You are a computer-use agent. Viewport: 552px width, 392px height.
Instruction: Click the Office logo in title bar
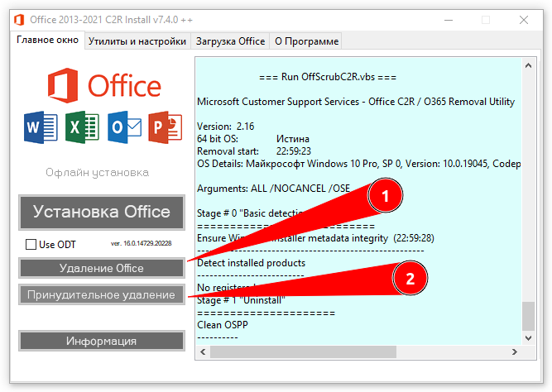[19, 20]
